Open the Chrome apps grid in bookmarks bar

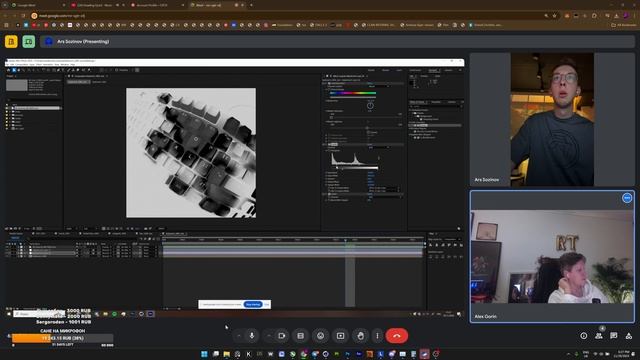point(6,25)
